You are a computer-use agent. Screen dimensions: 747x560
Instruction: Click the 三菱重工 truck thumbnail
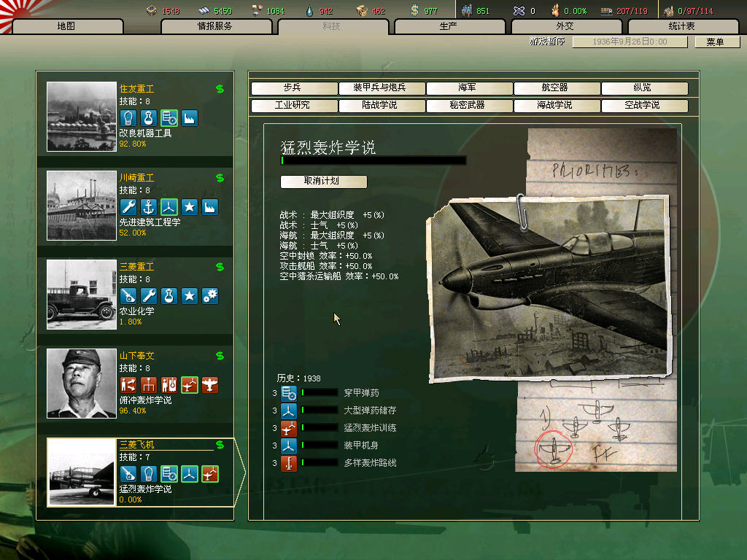click(82, 295)
